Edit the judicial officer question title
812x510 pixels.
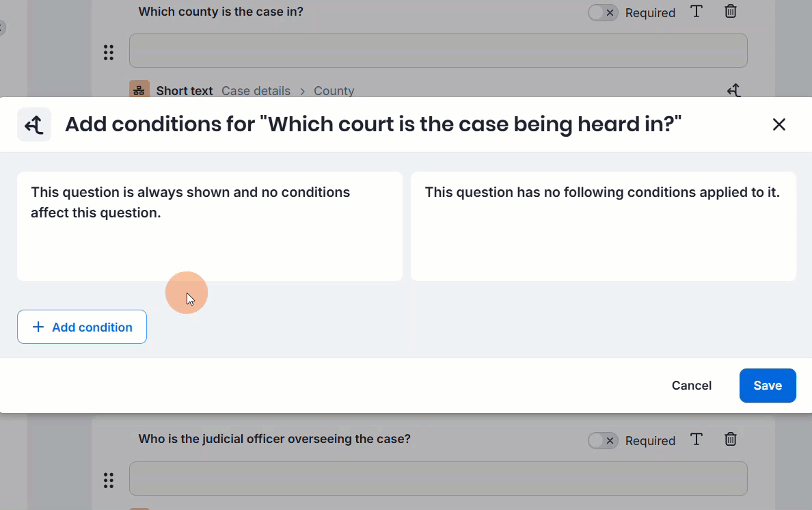coord(274,439)
